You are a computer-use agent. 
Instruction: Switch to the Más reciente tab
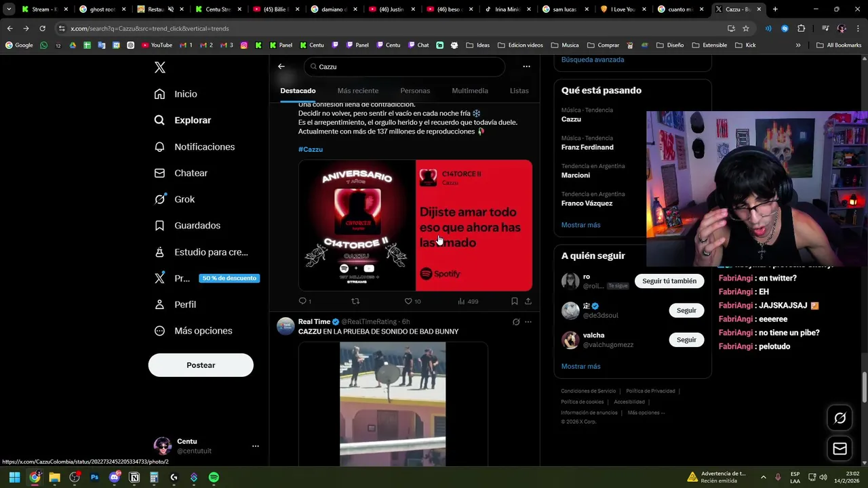[x=358, y=91]
